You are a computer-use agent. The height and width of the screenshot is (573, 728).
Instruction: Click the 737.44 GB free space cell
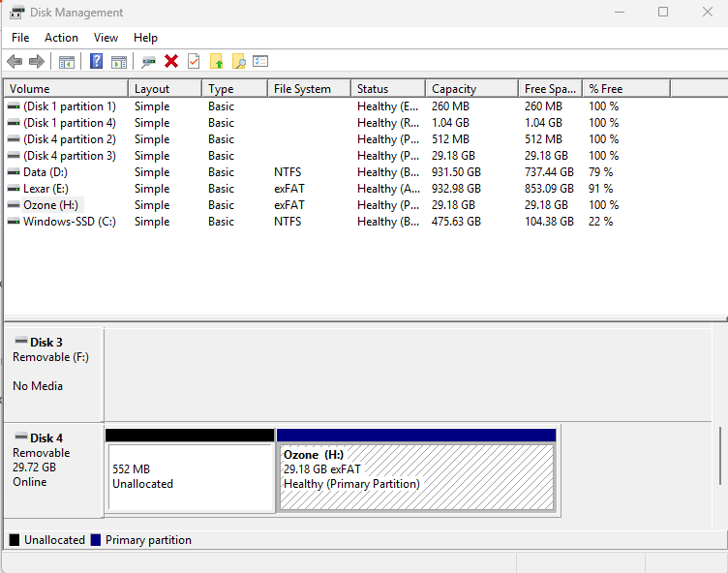pos(549,172)
